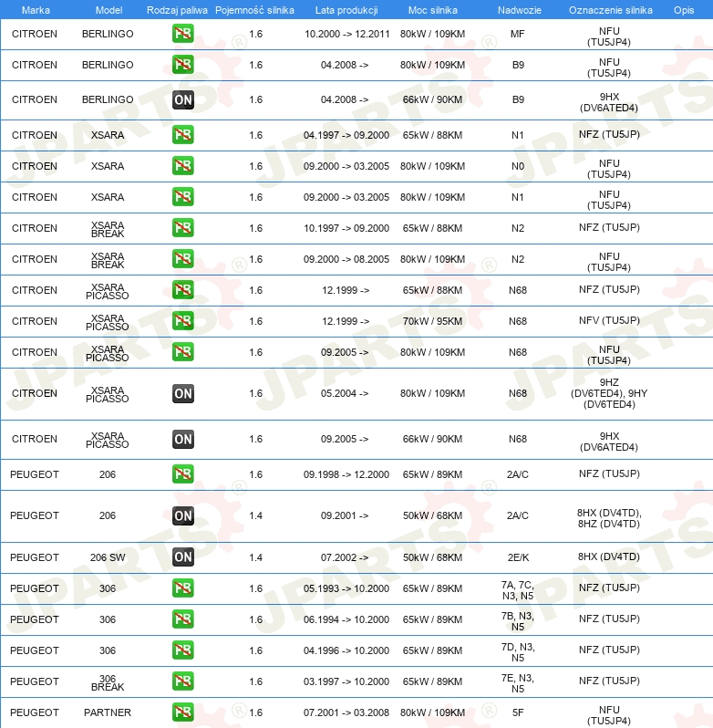This screenshot has width=713, height=728.
Task: Click petrol icon for Peugeot 206 1.6 row
Action: (x=182, y=474)
